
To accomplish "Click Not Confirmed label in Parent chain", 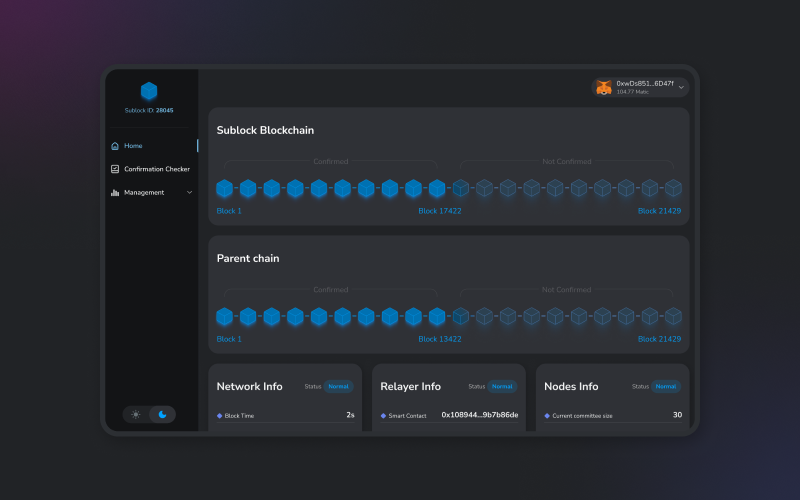I will click(567, 289).
